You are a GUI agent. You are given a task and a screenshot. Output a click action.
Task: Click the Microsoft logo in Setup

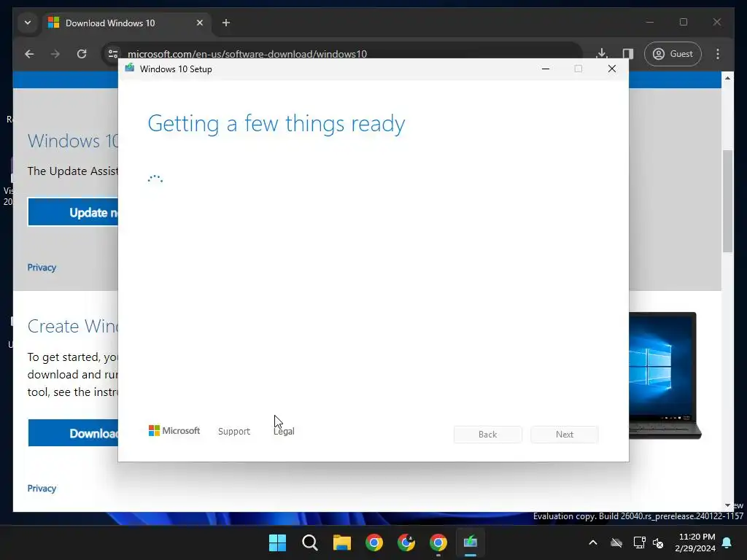coord(174,430)
